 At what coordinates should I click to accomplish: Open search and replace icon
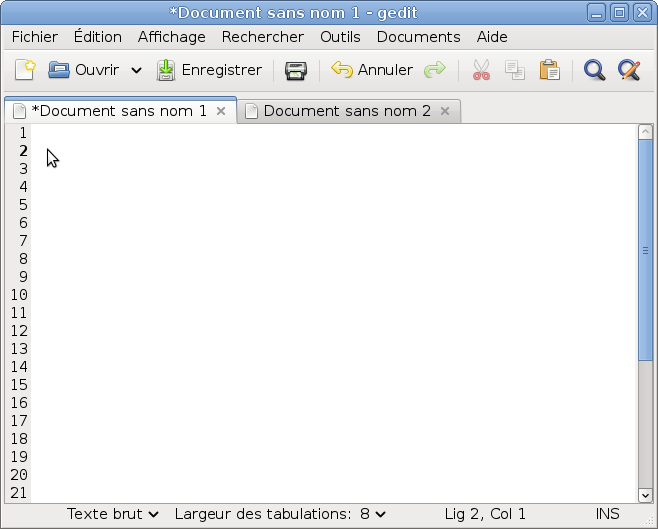pos(629,70)
